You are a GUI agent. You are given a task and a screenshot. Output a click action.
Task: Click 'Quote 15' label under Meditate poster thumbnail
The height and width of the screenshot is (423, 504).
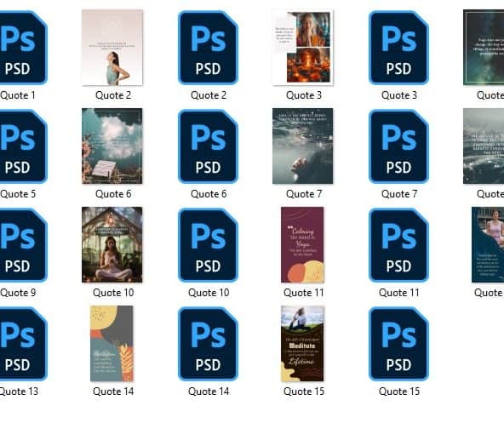point(304,392)
